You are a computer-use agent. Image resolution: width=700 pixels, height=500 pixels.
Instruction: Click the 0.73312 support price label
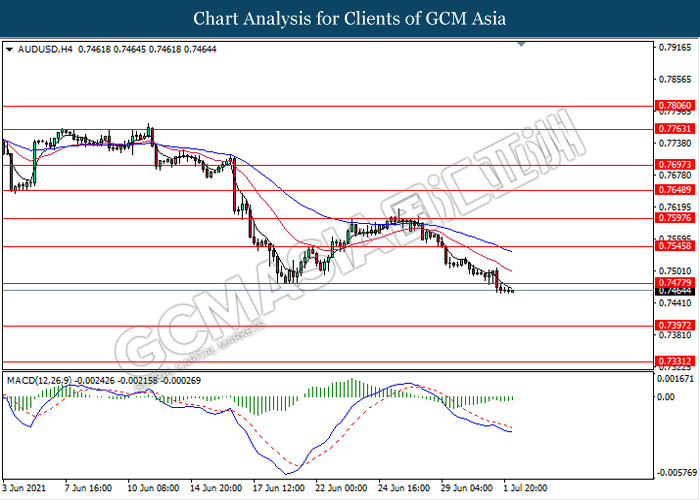coord(675,361)
